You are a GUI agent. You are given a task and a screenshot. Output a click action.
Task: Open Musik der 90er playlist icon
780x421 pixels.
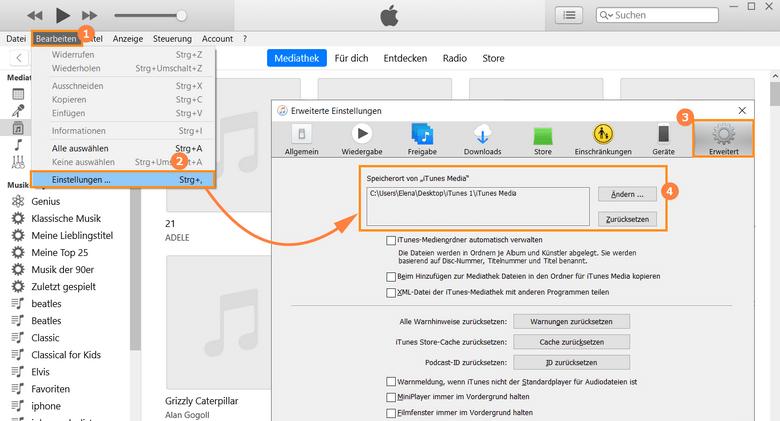tap(18, 269)
